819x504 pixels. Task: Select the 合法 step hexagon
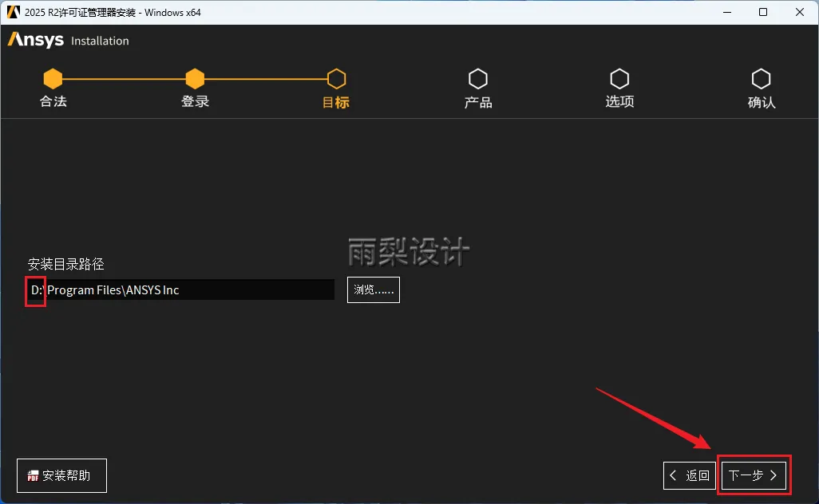(x=53, y=79)
